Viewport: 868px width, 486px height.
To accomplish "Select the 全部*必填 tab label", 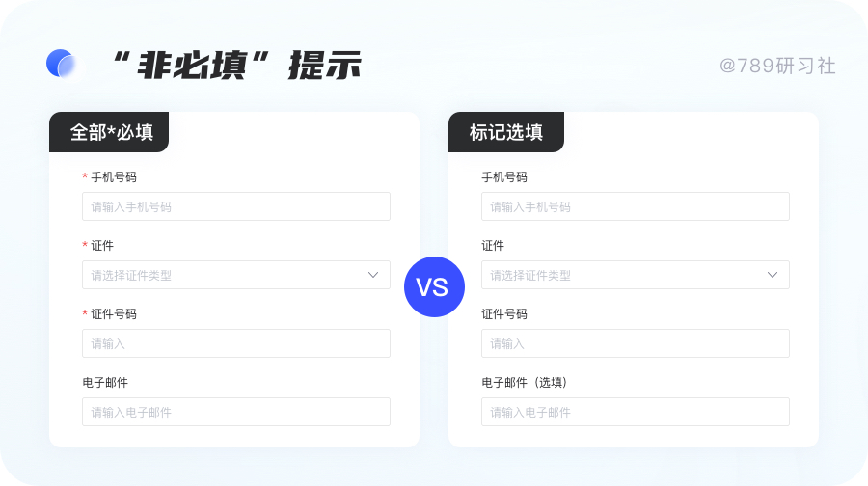I will tap(110, 132).
